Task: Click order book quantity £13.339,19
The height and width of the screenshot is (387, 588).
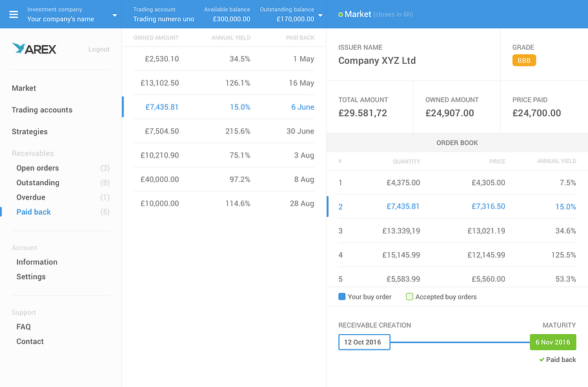Action: point(401,231)
